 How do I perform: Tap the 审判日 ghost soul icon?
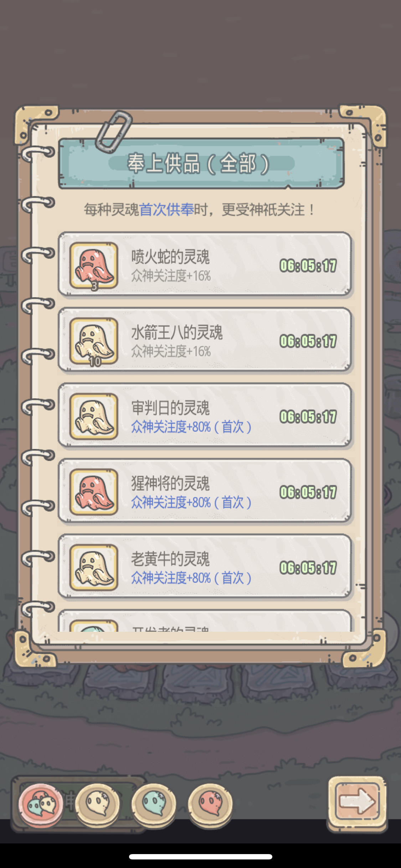click(x=94, y=417)
